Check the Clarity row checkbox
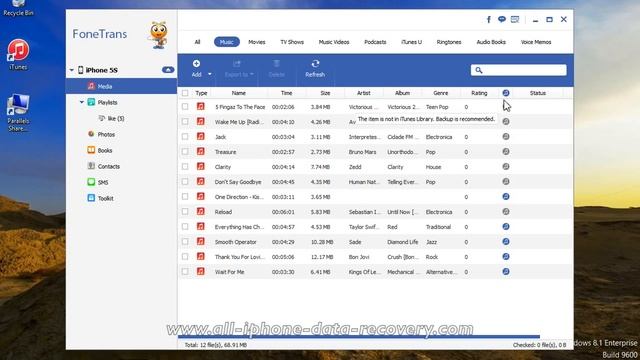Screen dimensions: 640x360 tap(185, 167)
